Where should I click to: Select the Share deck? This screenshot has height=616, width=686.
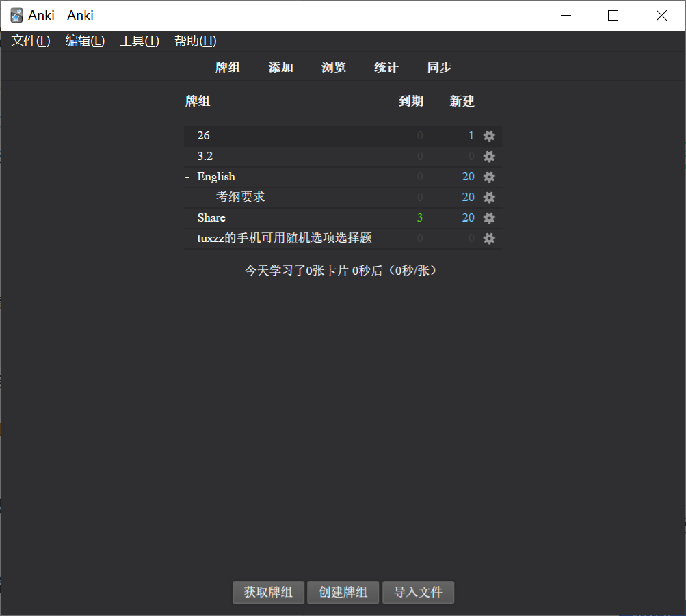pyautogui.click(x=211, y=217)
